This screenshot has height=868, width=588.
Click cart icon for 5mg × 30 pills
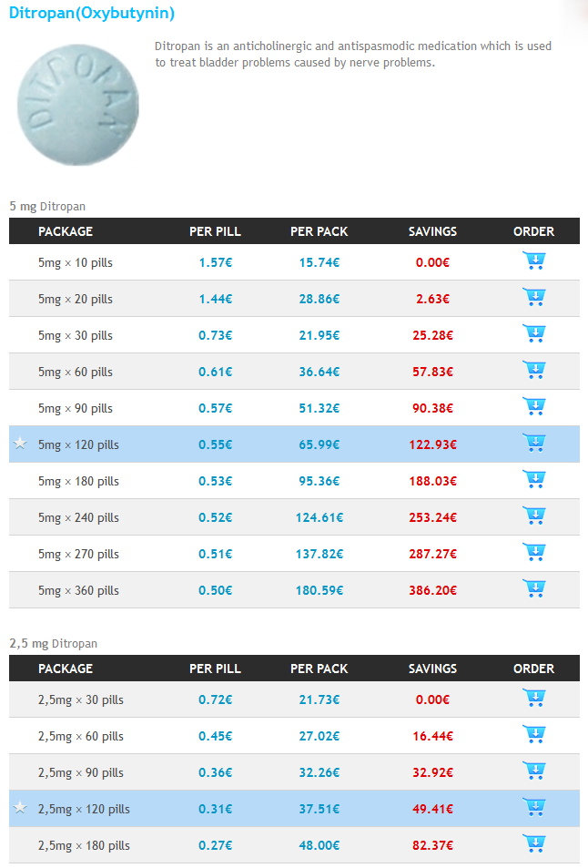point(533,333)
